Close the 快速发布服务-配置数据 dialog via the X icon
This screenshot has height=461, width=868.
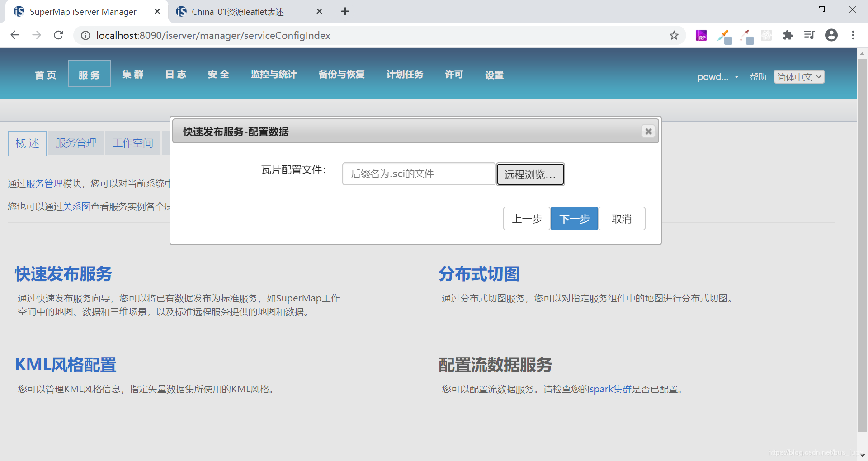tap(648, 131)
